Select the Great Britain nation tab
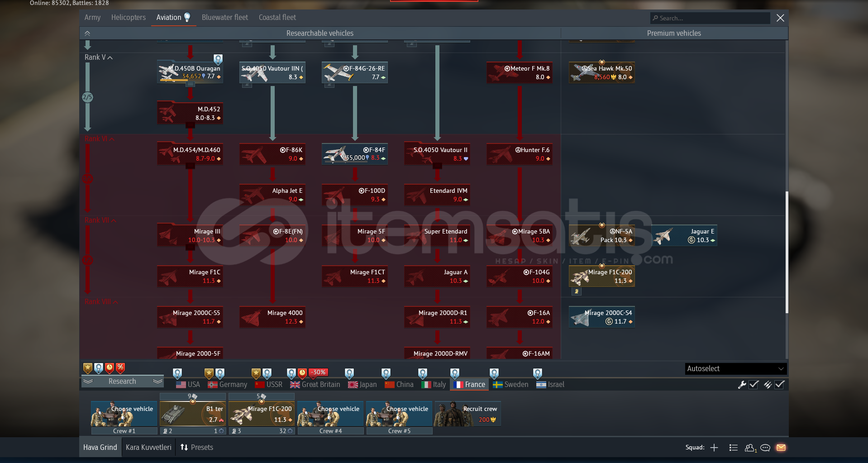Screen dimensions: 868x463 coord(315,385)
